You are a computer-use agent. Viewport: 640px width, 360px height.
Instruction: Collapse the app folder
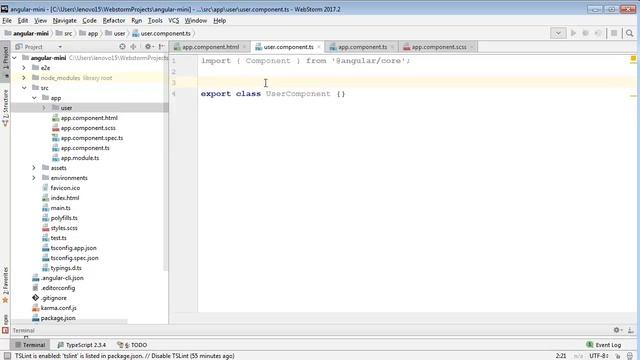[34, 98]
